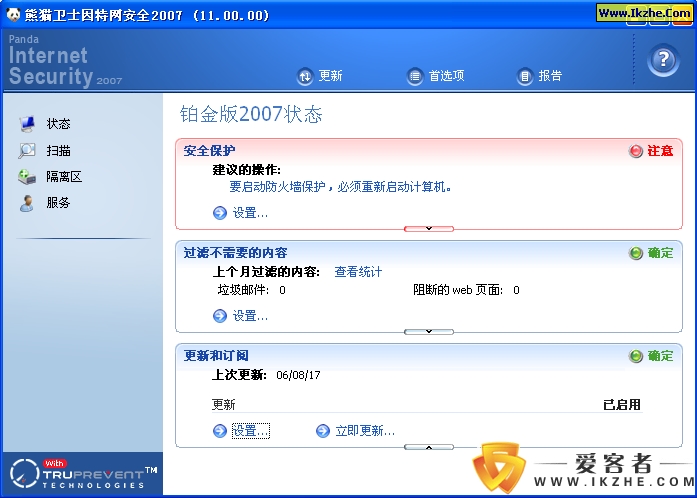Image resolution: width=697 pixels, height=498 pixels.
Task: Select 扫描 in the sidebar
Action: coord(58,150)
